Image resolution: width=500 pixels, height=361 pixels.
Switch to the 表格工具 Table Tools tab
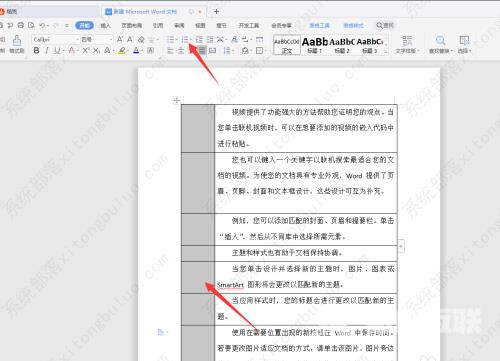(x=319, y=25)
